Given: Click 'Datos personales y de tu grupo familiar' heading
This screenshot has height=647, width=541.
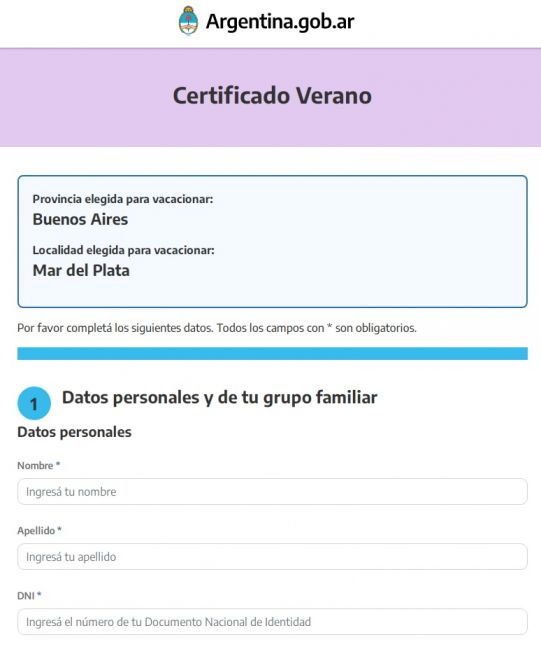Looking at the screenshot, I should point(220,398).
